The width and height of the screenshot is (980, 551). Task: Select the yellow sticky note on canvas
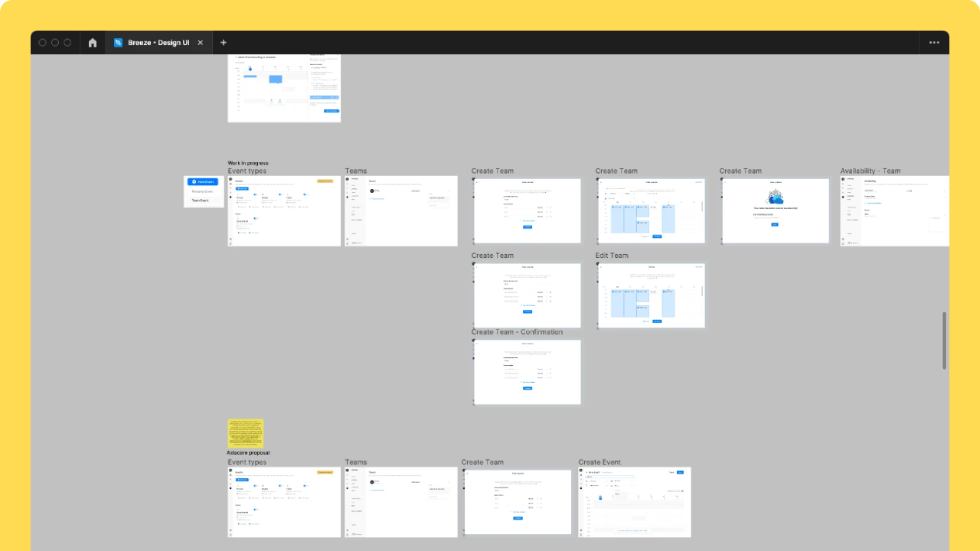(x=245, y=433)
